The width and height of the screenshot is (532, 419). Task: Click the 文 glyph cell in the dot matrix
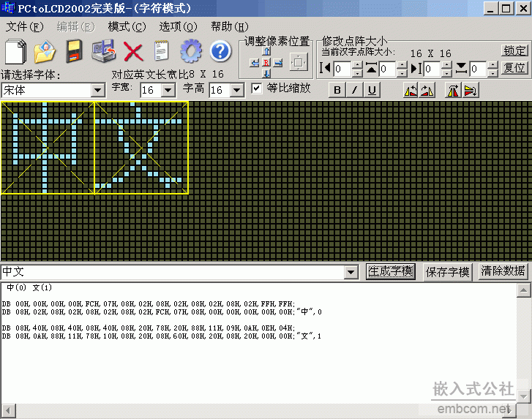click(141, 148)
